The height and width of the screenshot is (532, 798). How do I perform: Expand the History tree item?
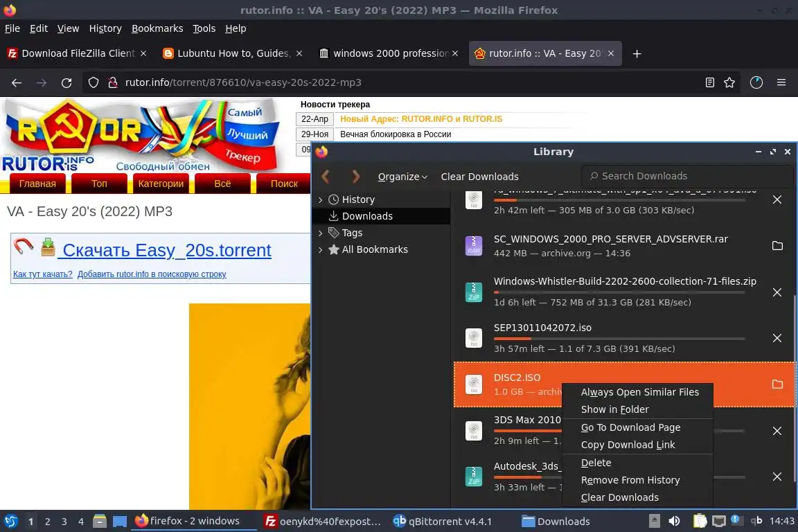coord(320,199)
